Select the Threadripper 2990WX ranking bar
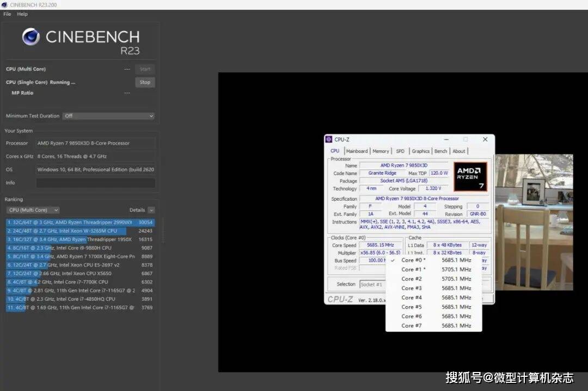The image size is (588, 391). coord(80,222)
